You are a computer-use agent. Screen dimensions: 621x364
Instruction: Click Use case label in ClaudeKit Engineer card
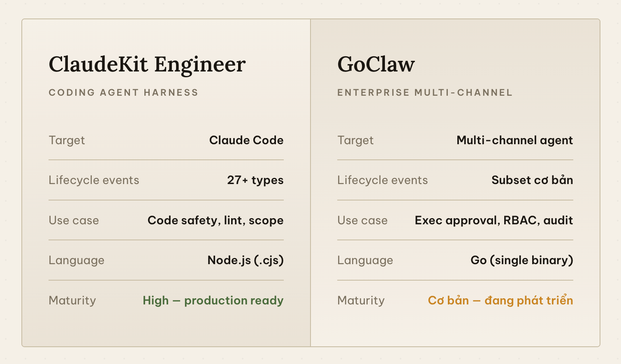point(74,221)
